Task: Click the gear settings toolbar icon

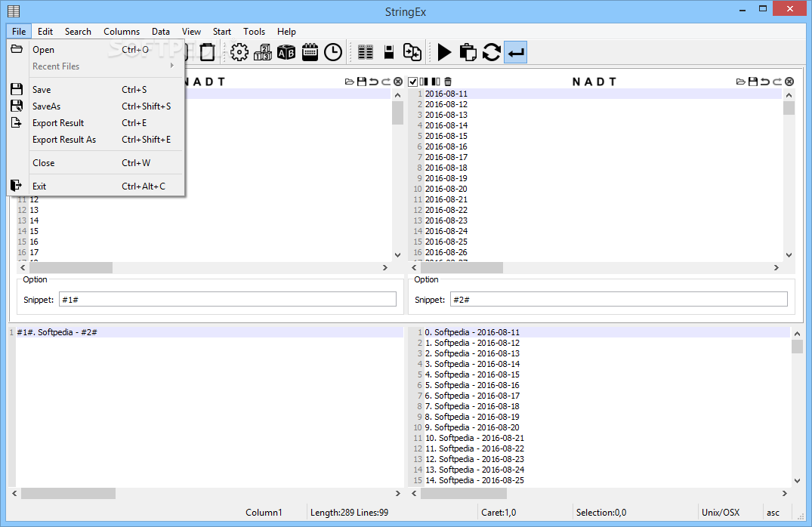Action: [x=239, y=52]
